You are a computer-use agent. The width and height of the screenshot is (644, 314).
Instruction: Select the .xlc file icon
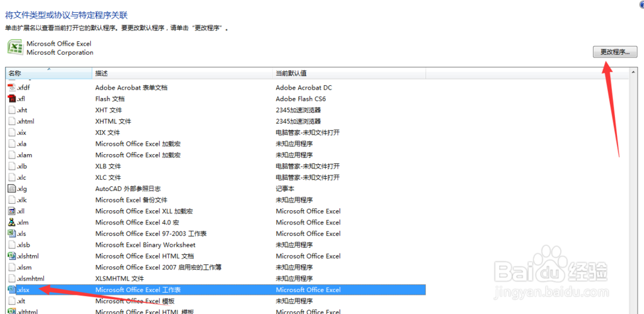tap(12, 177)
